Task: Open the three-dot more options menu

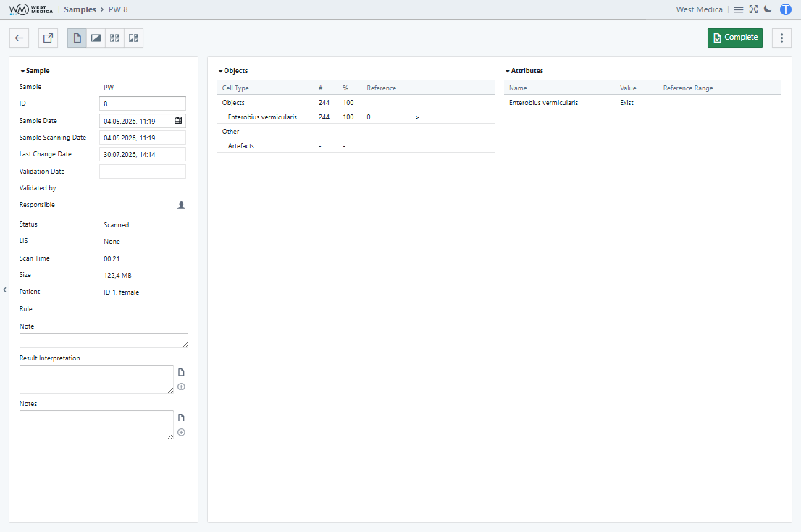Action: pyautogui.click(x=781, y=38)
